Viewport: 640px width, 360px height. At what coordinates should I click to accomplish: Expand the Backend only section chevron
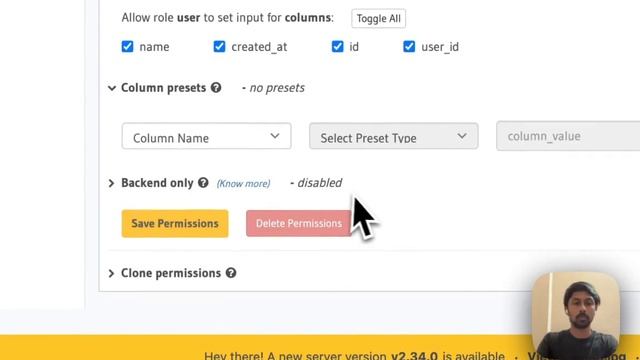pos(111,183)
